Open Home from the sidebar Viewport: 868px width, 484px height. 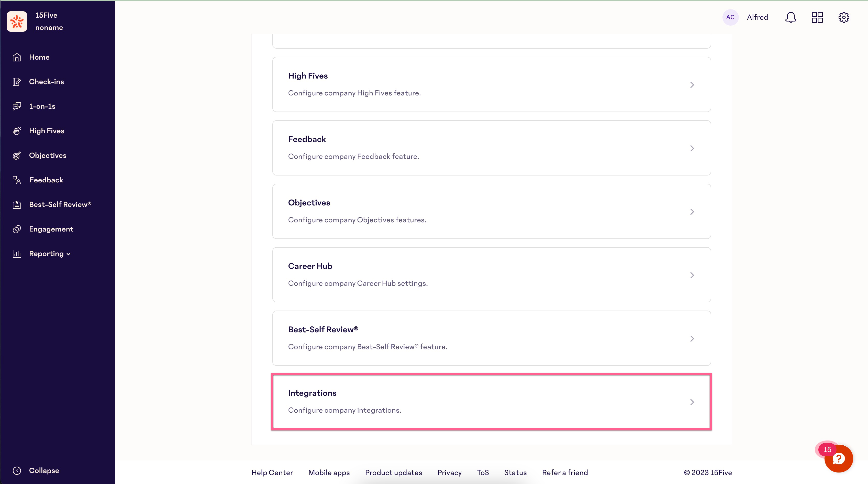(x=39, y=57)
